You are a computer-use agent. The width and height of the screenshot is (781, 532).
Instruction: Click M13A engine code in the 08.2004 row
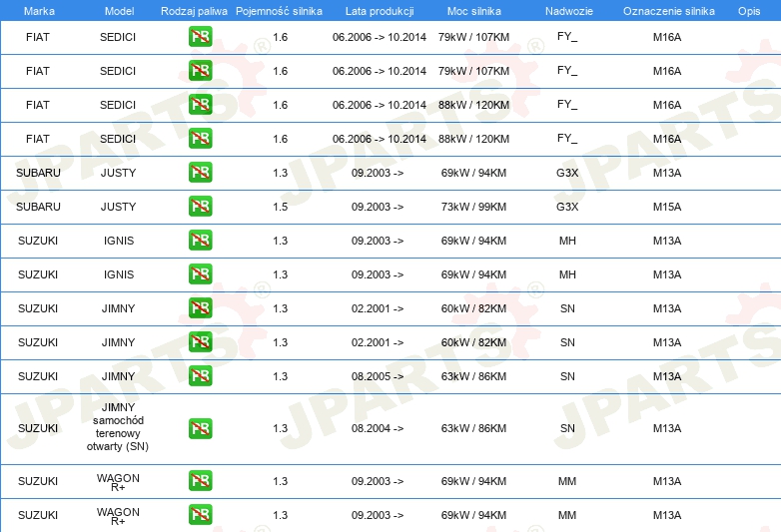click(x=667, y=428)
